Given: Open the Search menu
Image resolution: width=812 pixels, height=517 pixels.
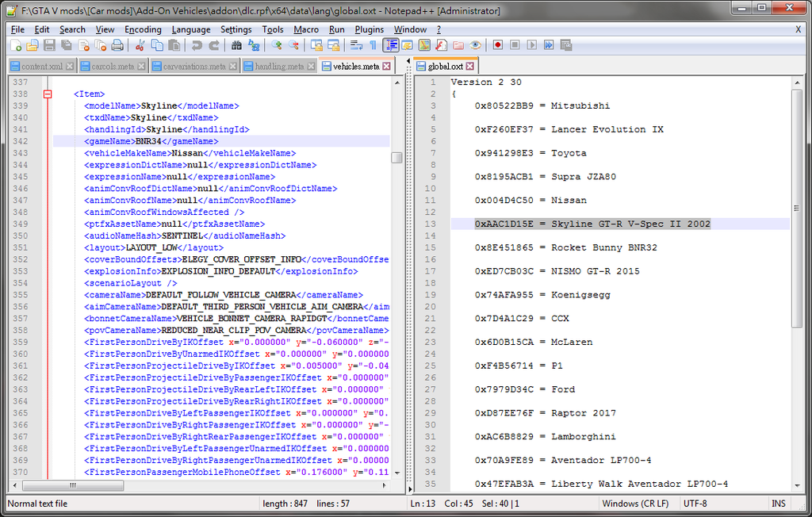Looking at the screenshot, I should 72,29.
